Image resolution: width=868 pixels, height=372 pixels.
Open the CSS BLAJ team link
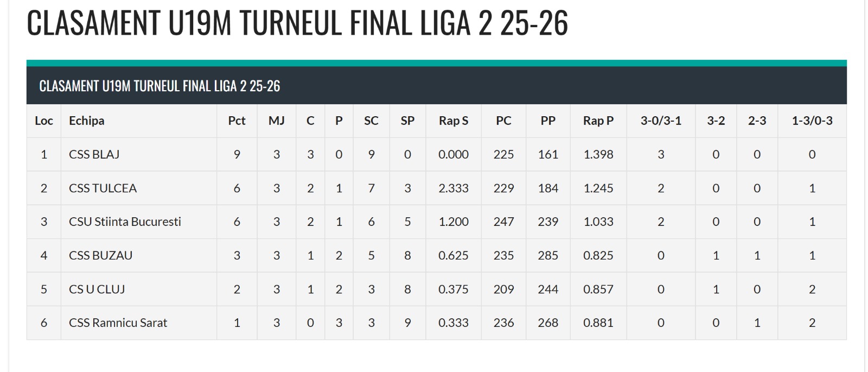click(x=94, y=154)
